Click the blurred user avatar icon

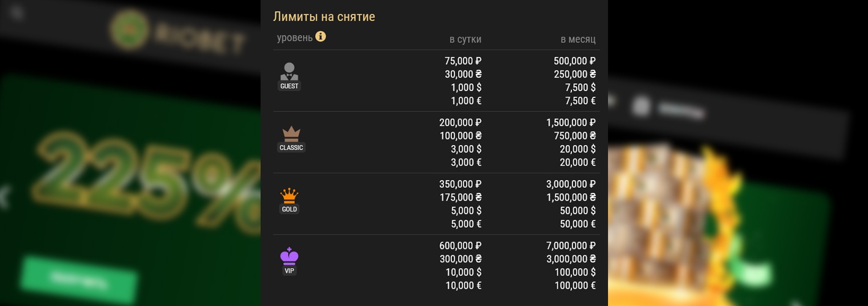[640, 106]
